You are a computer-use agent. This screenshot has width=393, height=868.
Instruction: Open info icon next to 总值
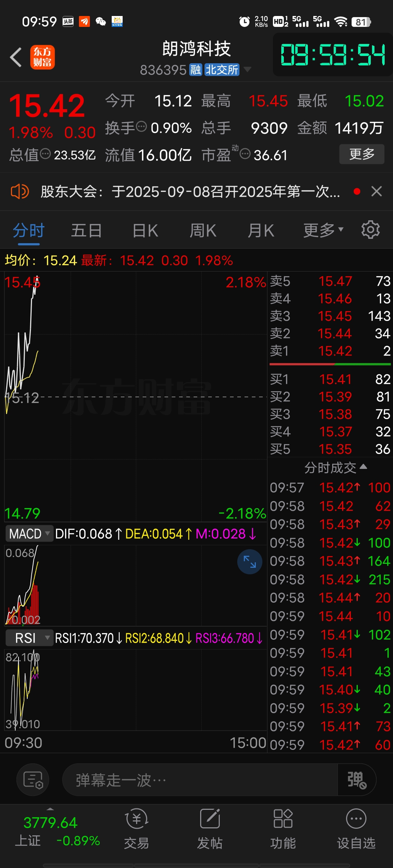45,154
